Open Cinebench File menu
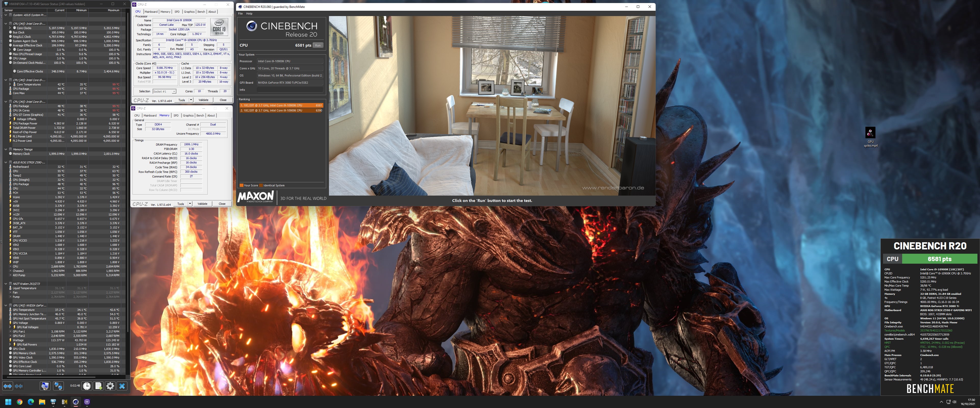The image size is (980, 408). pos(240,13)
